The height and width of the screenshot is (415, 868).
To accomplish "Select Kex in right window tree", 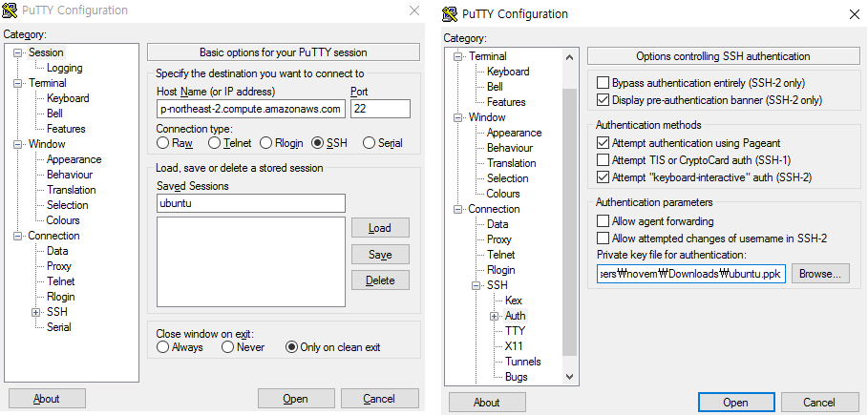I will point(514,301).
